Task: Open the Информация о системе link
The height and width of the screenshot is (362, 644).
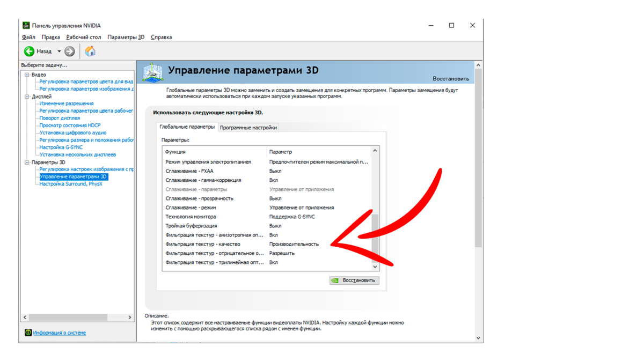Action: [x=60, y=333]
